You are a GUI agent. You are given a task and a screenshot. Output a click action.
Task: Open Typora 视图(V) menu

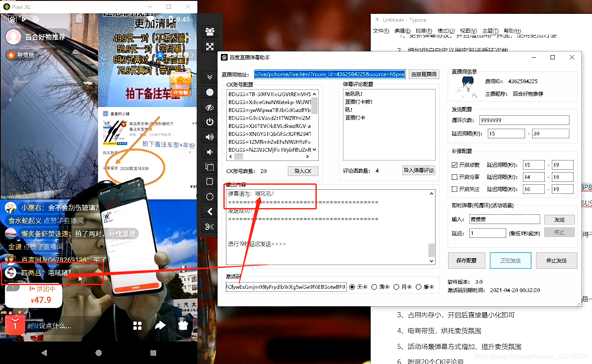pos(468,31)
